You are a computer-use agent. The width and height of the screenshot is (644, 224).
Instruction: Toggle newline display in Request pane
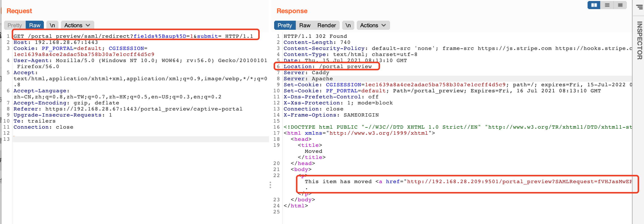[52, 25]
